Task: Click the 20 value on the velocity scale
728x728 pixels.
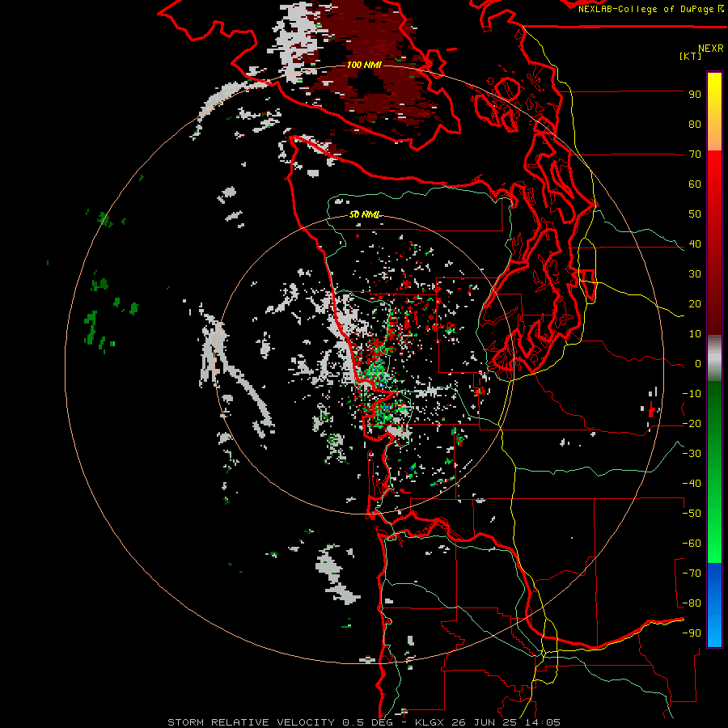Action: coord(695,304)
